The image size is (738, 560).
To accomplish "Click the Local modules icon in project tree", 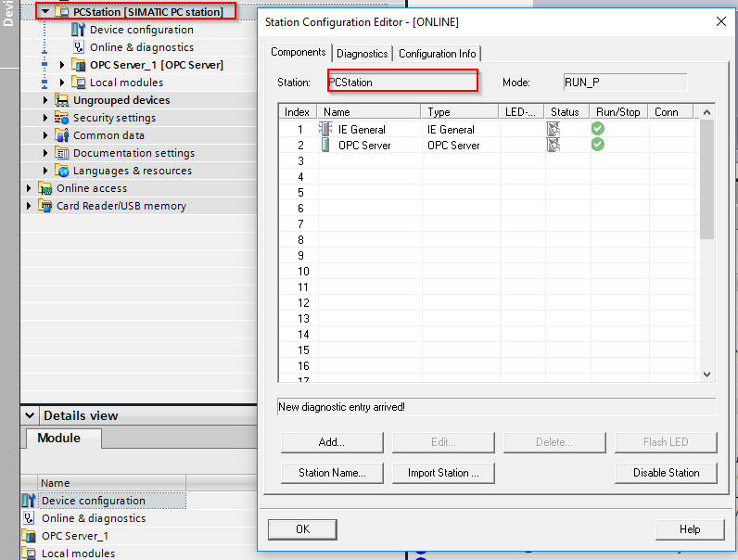I will 78,83.
